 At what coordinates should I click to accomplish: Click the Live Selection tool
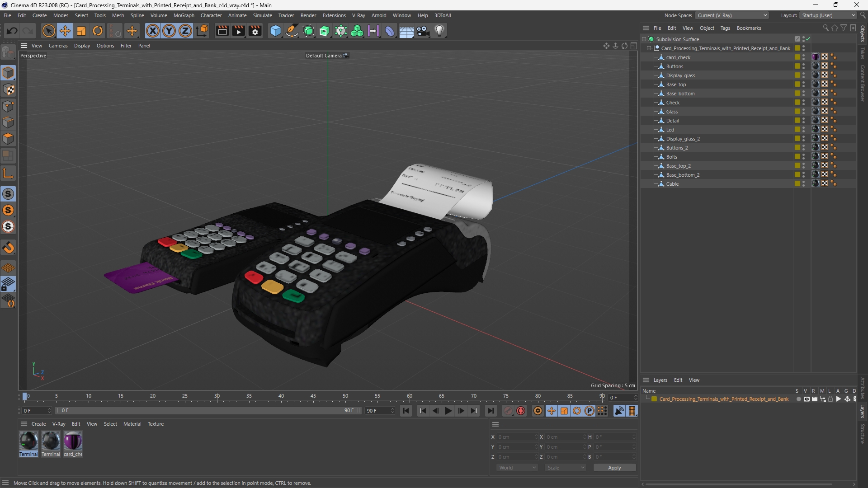point(48,31)
